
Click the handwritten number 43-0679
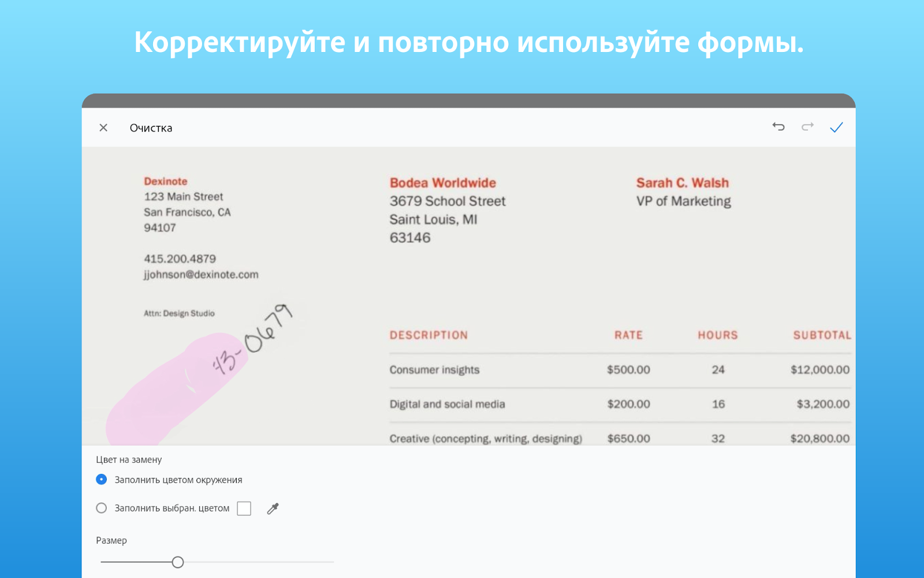[252, 339]
